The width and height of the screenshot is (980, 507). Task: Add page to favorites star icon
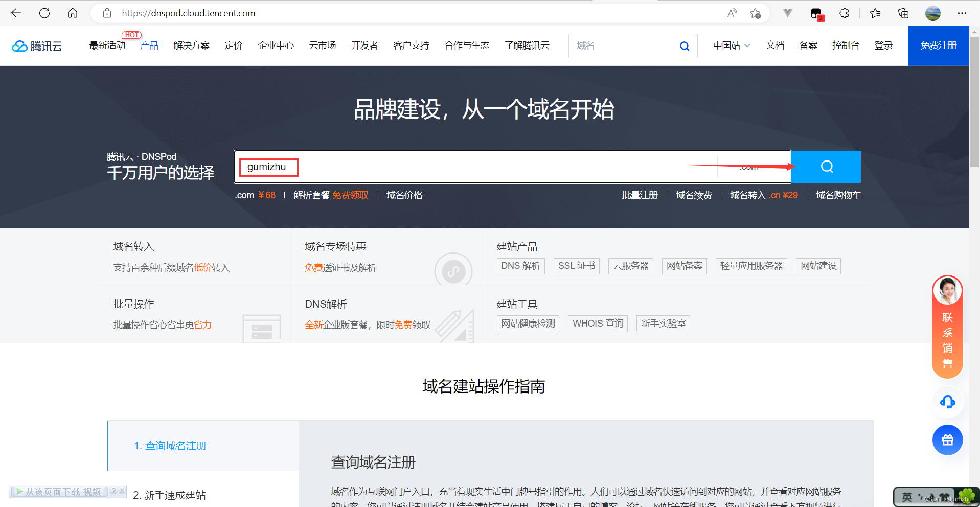tap(755, 13)
